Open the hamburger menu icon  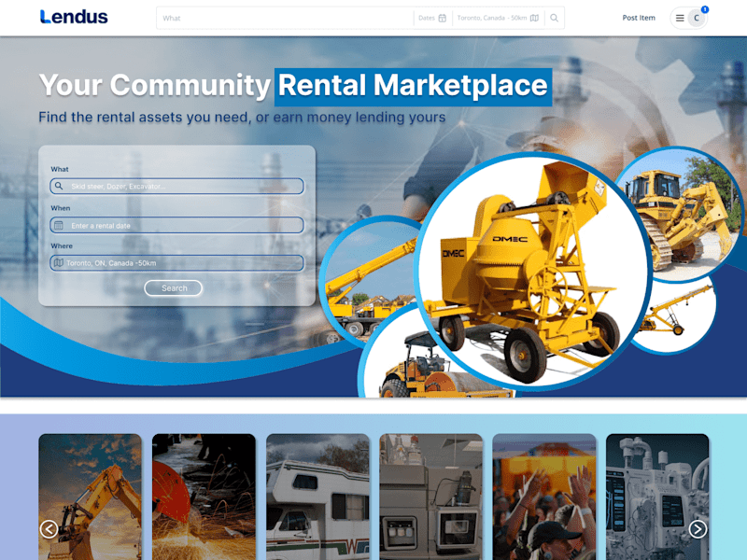click(x=680, y=18)
